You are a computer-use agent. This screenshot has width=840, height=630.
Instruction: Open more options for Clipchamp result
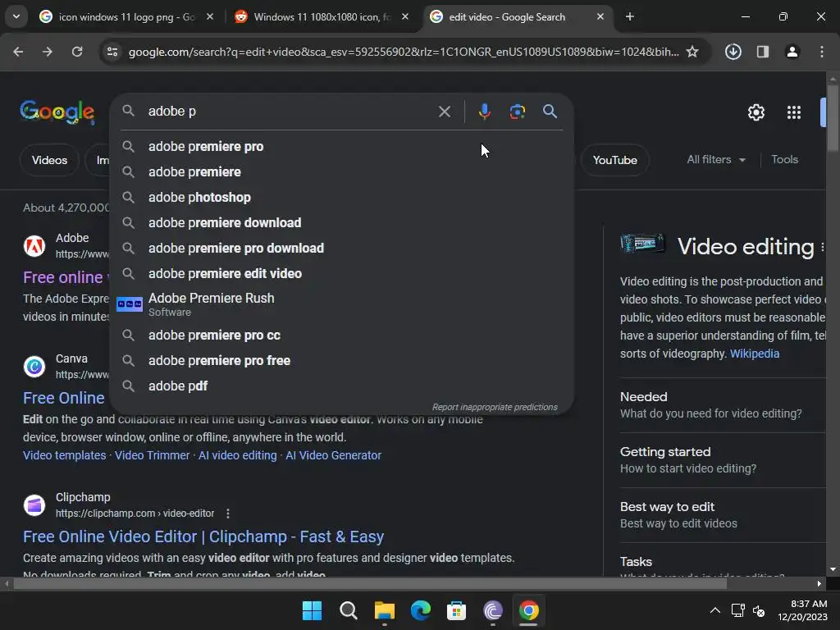228,514
